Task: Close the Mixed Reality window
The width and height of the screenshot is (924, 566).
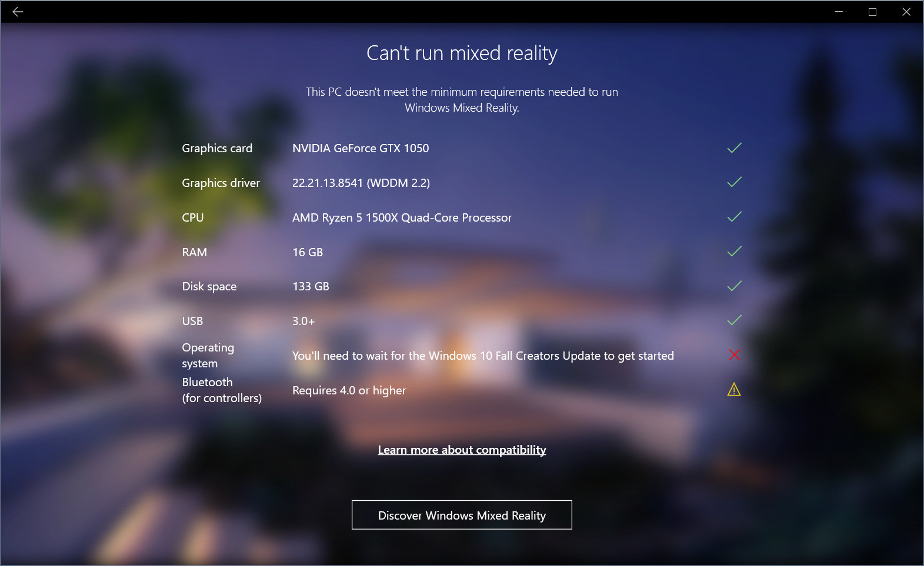Action: 906,12
